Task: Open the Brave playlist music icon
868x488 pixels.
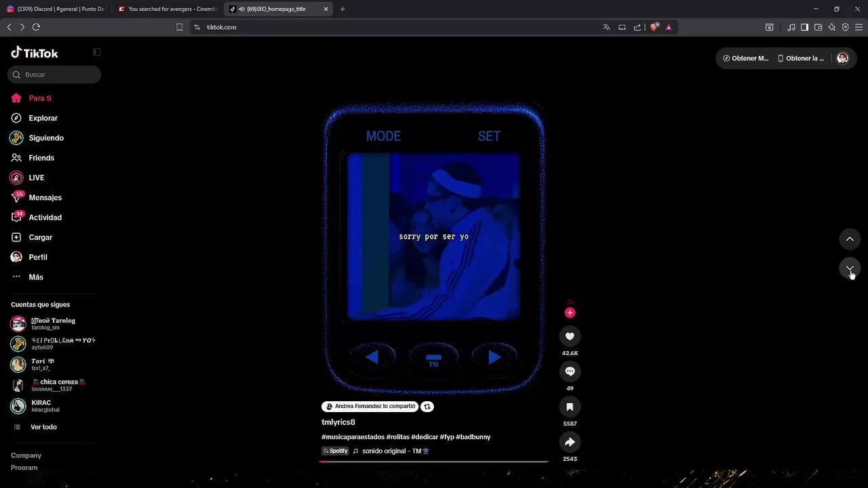Action: (x=791, y=27)
